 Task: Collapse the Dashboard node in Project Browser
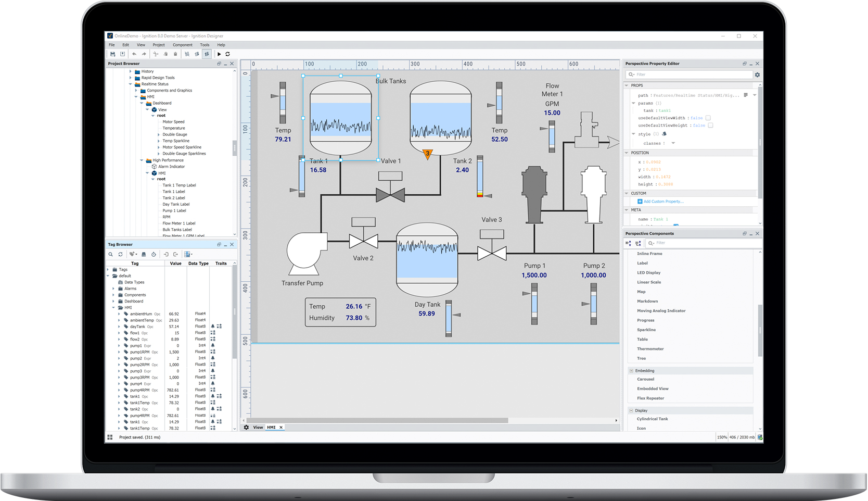(x=142, y=103)
